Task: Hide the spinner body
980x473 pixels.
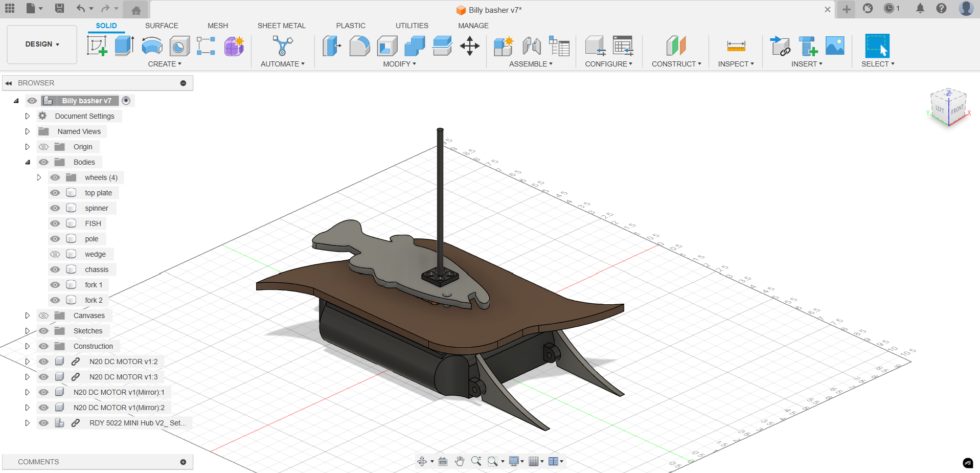Action: 55,208
